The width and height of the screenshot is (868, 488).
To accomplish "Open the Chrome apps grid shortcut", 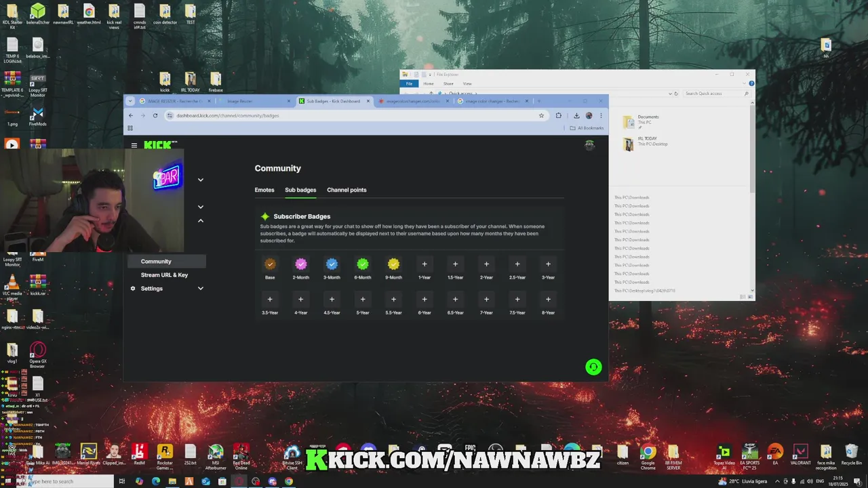I will coord(130,128).
